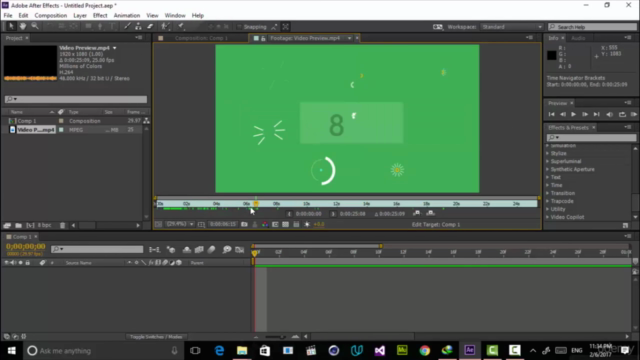Click Interpret Footage icon in Project panel
The image size is (640, 360).
(7, 225)
